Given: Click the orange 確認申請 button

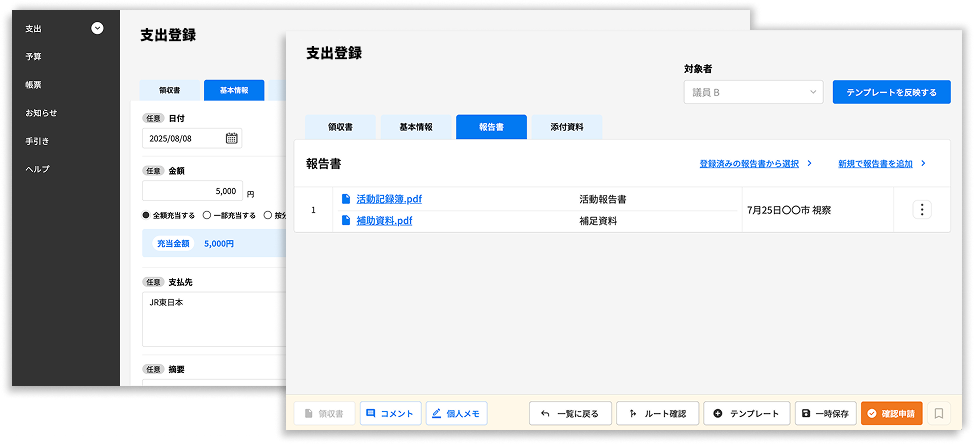Looking at the screenshot, I should [x=891, y=414].
